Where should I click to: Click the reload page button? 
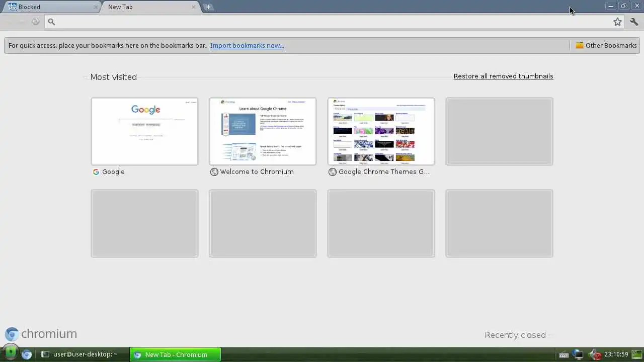[35, 22]
